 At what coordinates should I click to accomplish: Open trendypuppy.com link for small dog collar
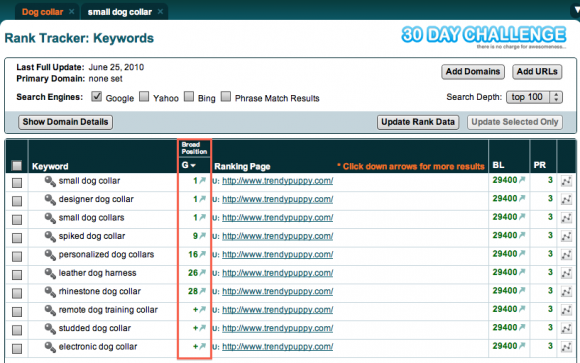(x=277, y=181)
